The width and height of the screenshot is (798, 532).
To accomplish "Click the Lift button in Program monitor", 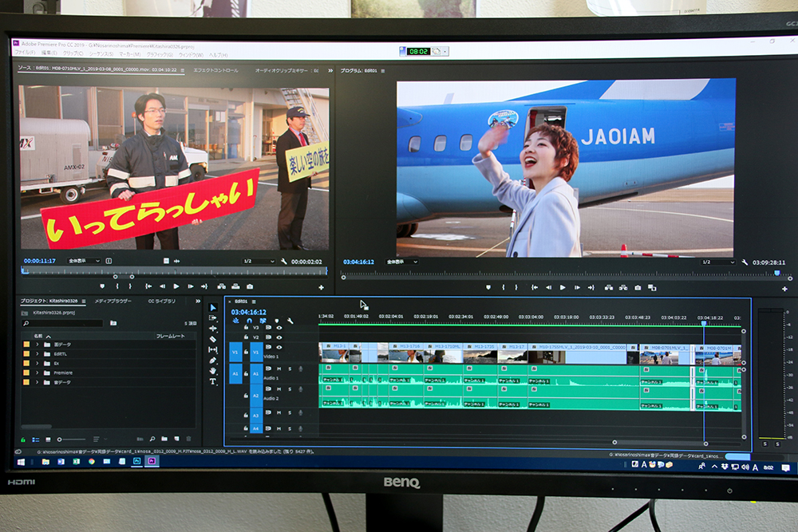I will (609, 288).
